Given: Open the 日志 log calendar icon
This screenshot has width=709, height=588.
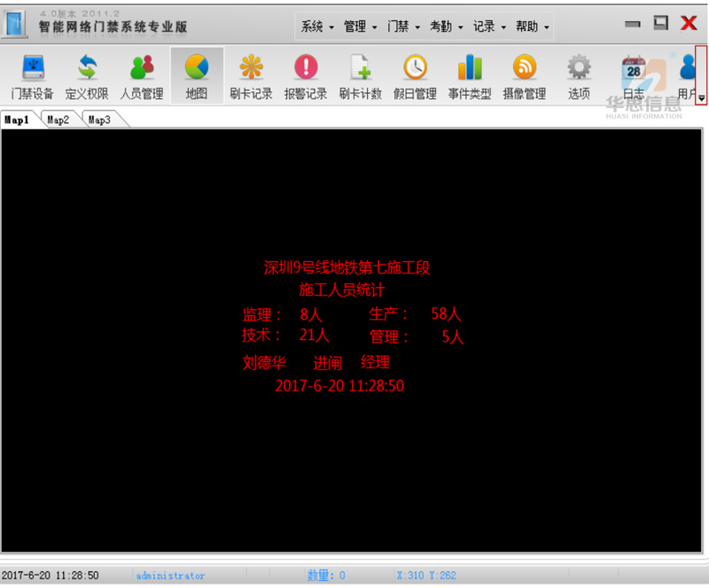Looking at the screenshot, I should 634,75.
